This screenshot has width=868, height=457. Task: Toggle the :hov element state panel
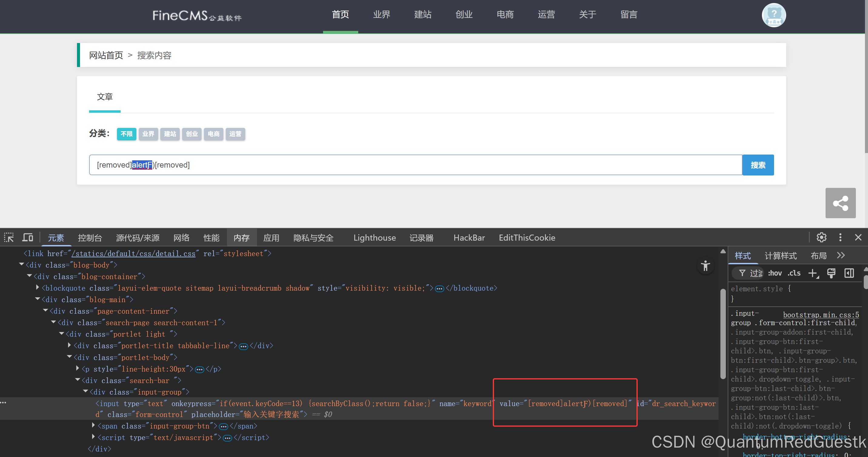[775, 273]
